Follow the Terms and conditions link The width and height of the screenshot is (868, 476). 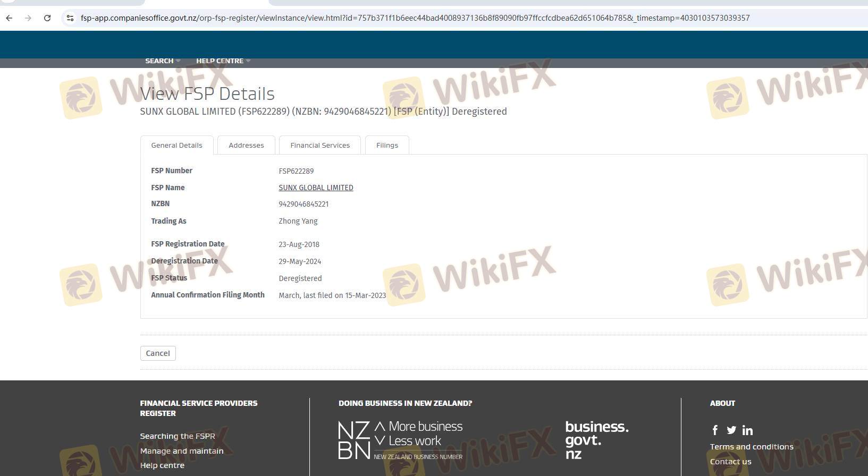point(752,447)
